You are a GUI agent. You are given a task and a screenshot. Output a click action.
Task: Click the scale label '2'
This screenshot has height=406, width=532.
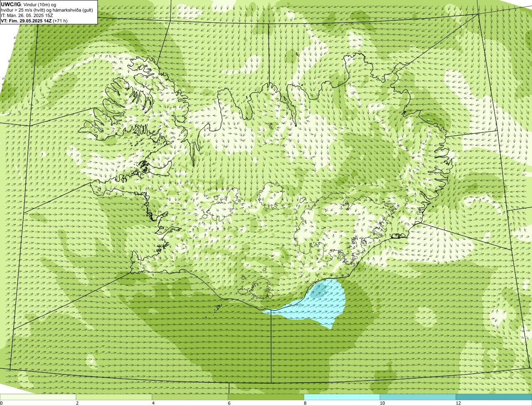[77, 403]
